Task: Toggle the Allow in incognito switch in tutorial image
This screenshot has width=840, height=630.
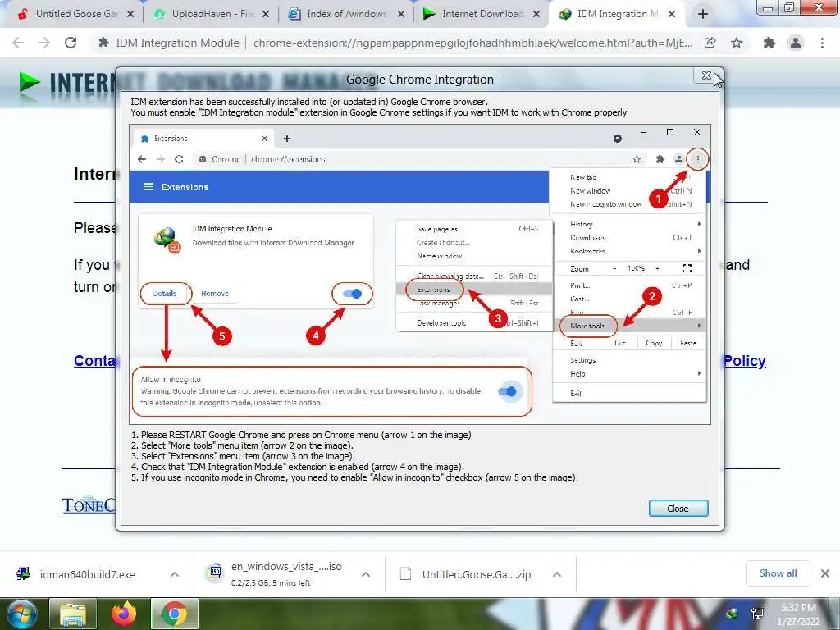Action: pos(507,391)
